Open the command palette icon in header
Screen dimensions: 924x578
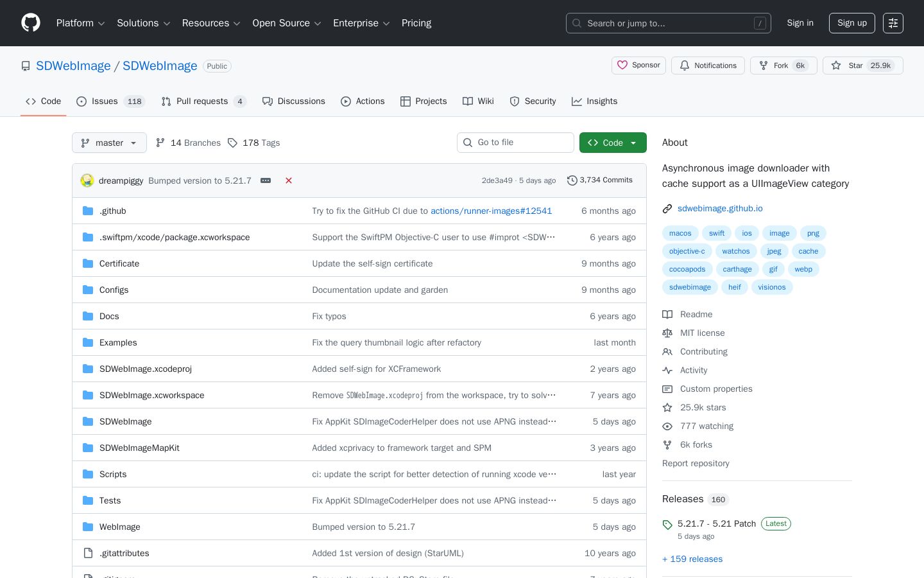[893, 23]
